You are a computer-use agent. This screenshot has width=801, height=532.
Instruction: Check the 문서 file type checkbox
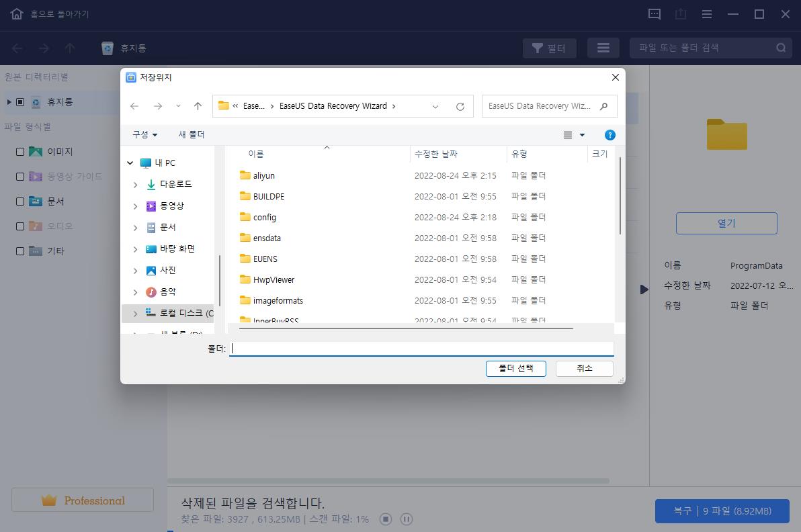(19, 201)
